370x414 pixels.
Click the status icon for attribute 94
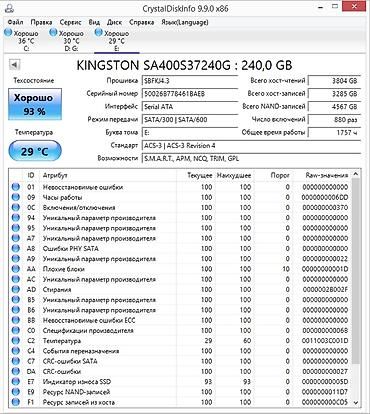15,218
